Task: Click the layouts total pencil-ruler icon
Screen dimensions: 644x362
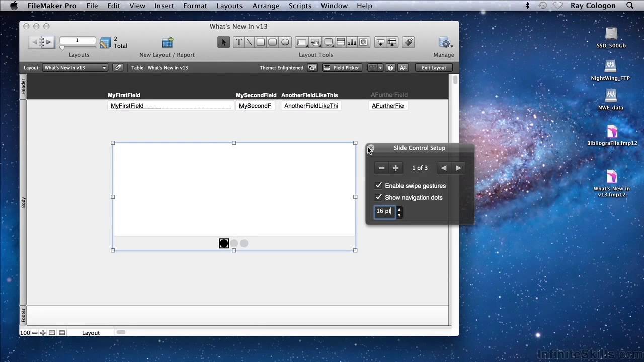Action: [105, 43]
